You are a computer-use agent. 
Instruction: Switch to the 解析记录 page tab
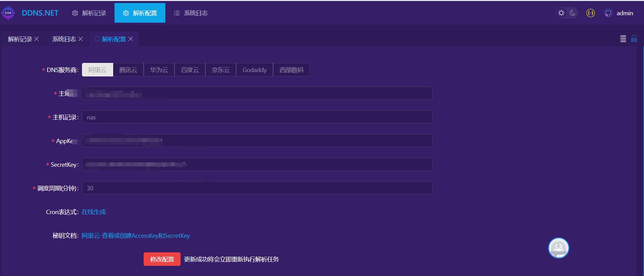[20, 39]
